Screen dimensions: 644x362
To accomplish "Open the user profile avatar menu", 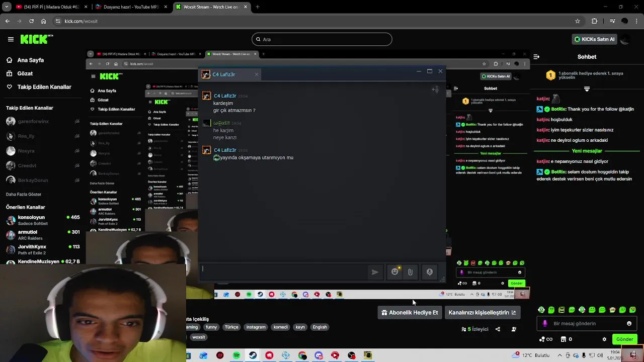I will [625, 39].
